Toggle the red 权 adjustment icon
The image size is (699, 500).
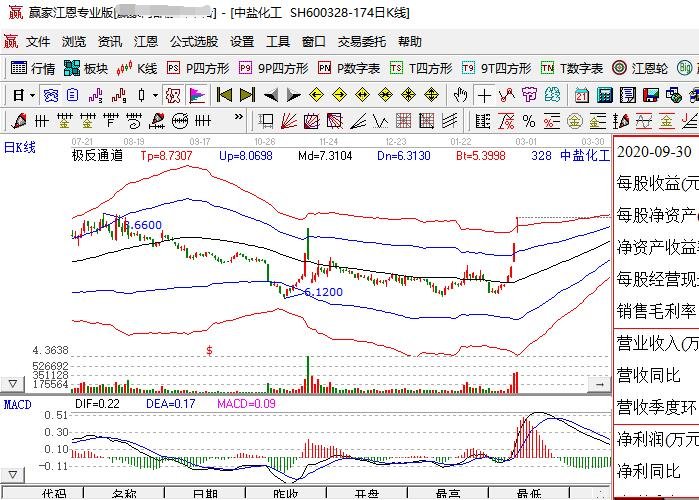tap(173, 95)
